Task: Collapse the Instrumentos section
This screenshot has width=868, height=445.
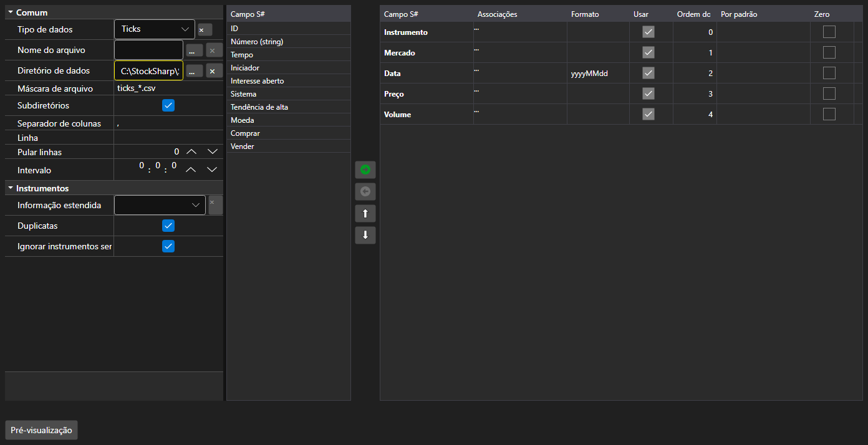Action: (x=11, y=188)
